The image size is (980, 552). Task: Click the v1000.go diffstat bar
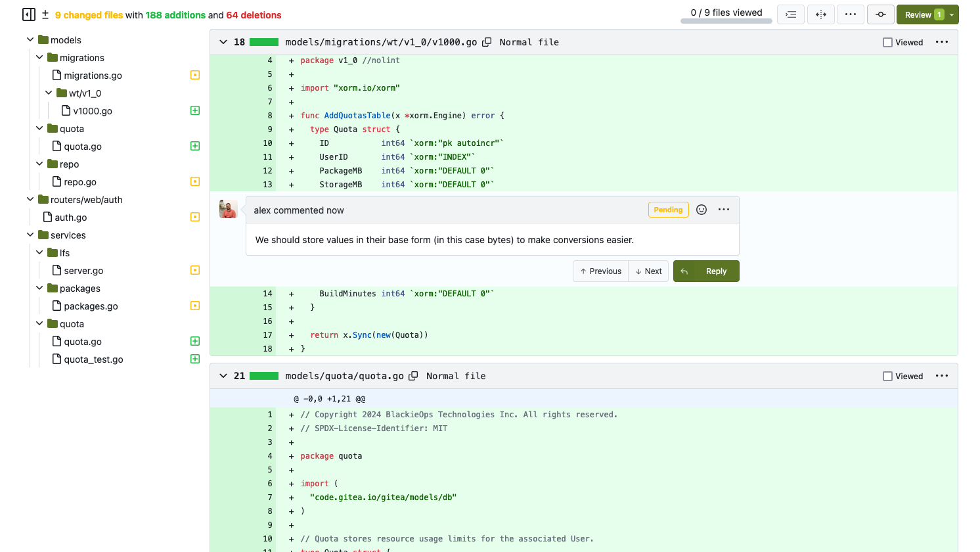[264, 42]
